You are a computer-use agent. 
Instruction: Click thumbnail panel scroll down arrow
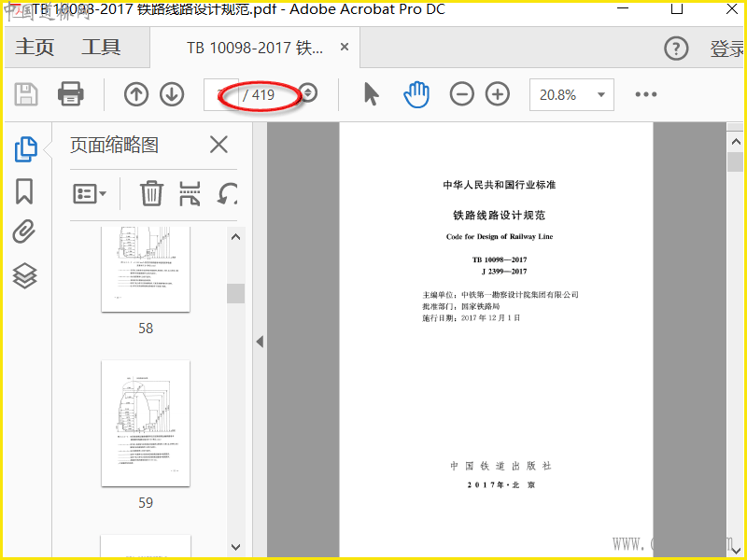pos(235,547)
